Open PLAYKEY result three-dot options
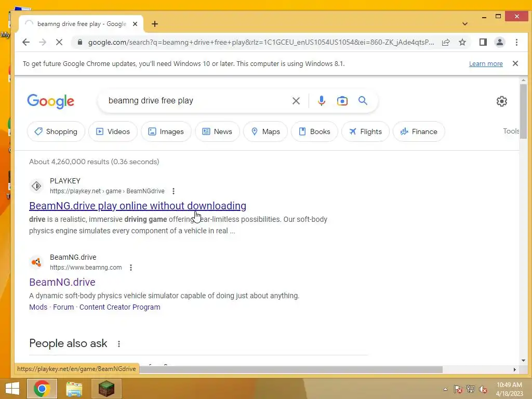Image resolution: width=532 pixels, height=399 pixels. 174,191
